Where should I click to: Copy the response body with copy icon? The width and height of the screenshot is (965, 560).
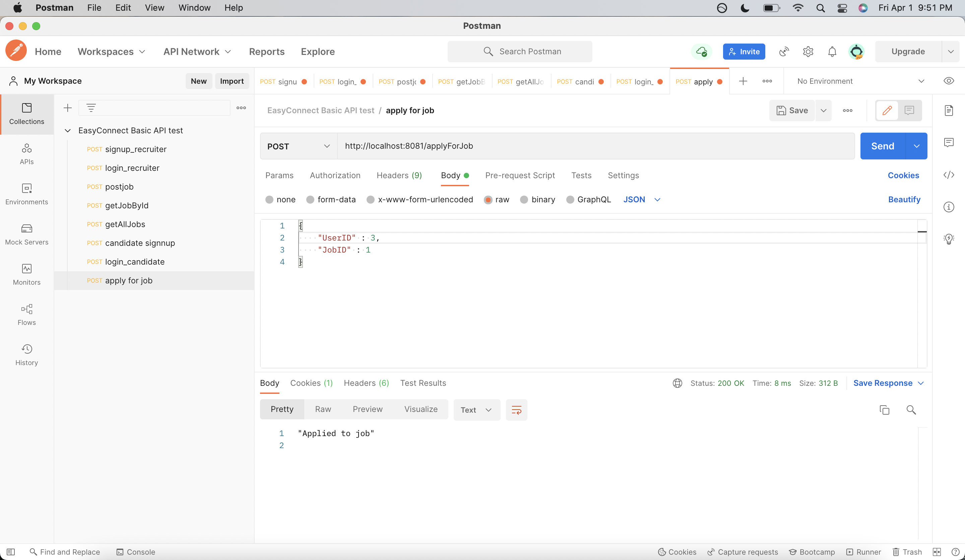click(x=884, y=410)
